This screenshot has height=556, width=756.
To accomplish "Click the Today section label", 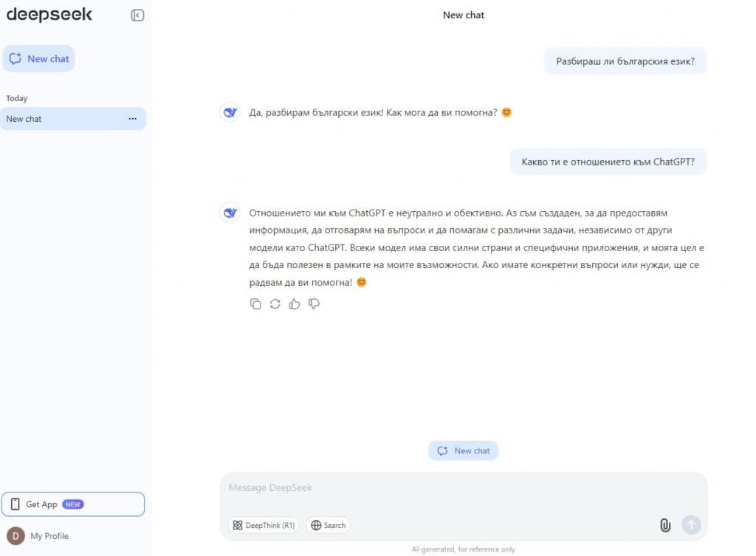I will pos(17,98).
